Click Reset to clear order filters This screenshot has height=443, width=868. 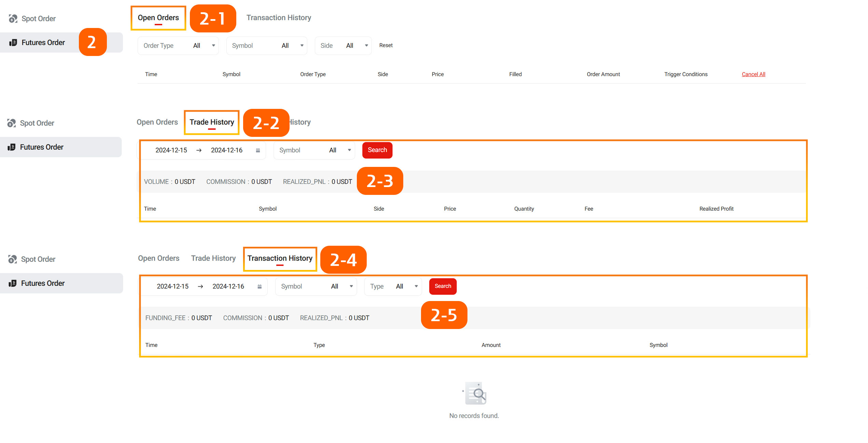(386, 45)
